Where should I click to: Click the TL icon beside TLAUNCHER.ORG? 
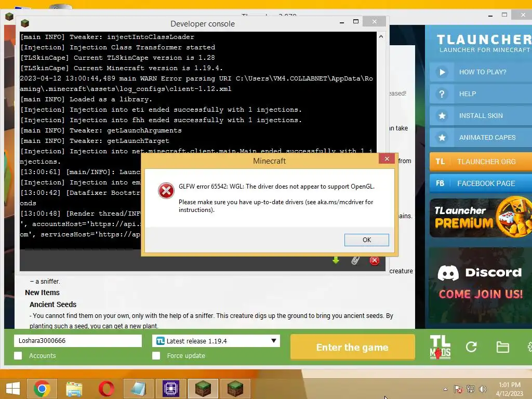(x=440, y=162)
